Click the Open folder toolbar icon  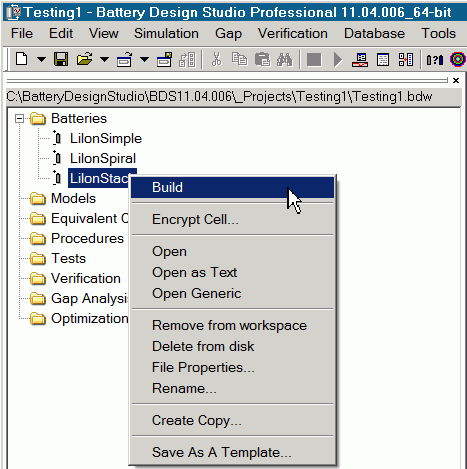[84, 59]
